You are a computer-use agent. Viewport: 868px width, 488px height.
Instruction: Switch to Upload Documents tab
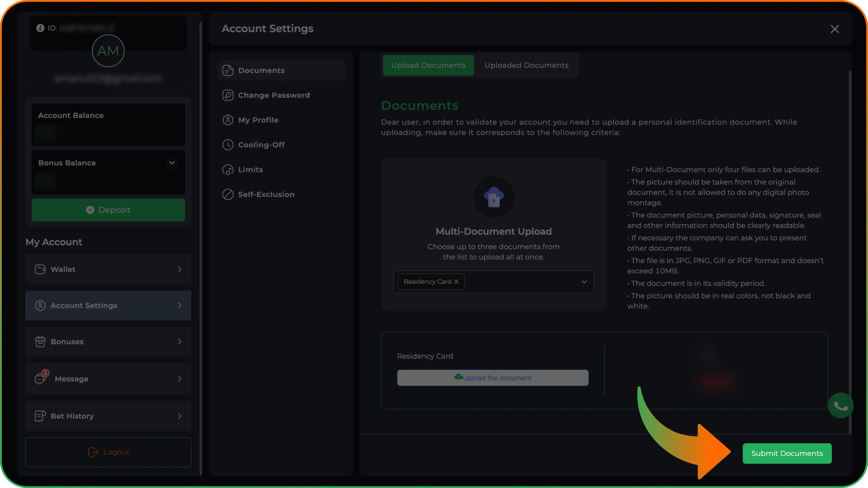[x=428, y=66]
